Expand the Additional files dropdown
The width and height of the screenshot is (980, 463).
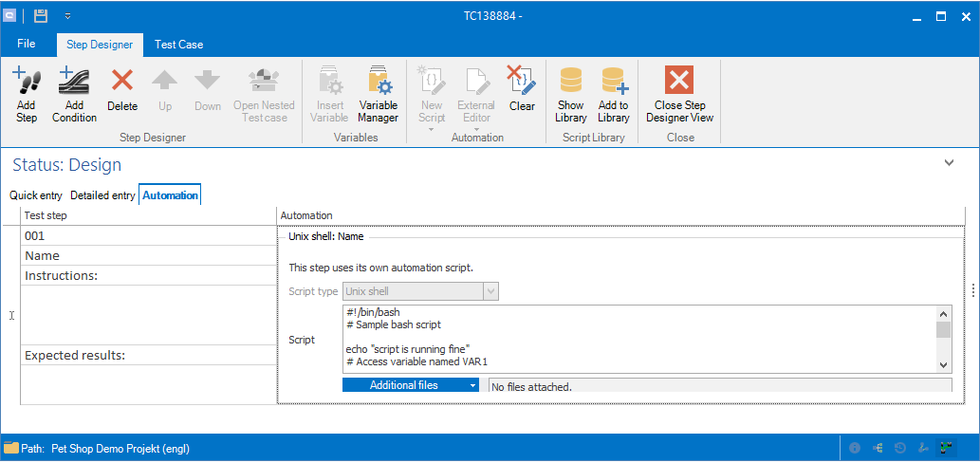pyautogui.click(x=472, y=385)
